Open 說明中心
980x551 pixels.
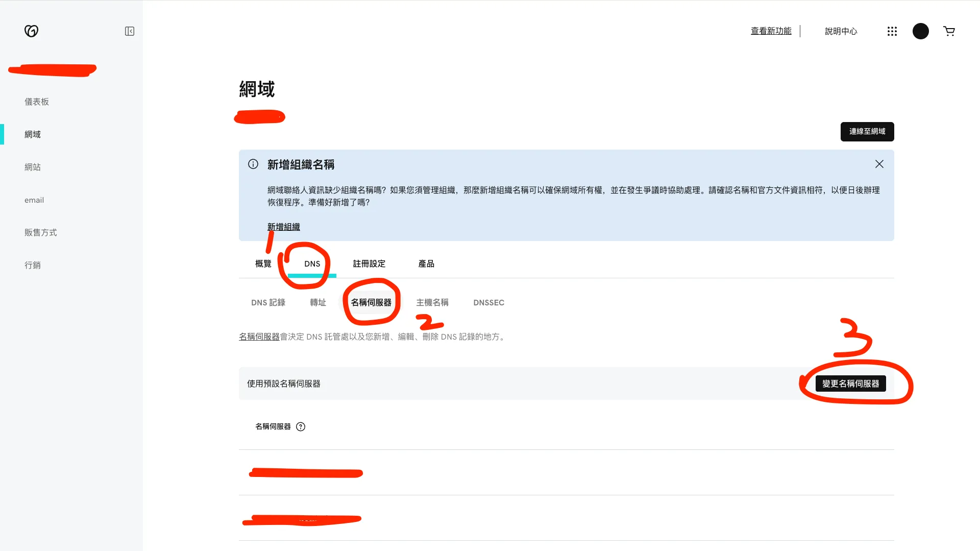(840, 31)
